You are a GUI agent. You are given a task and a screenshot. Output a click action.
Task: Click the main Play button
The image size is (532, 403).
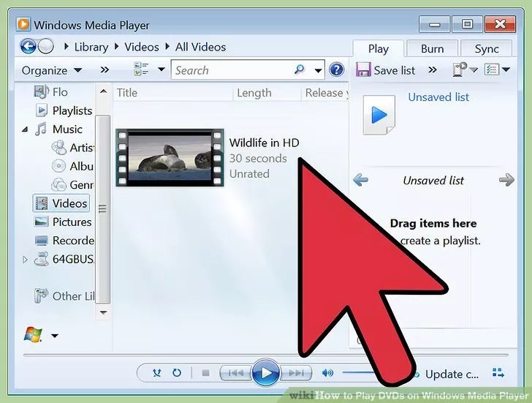point(266,373)
